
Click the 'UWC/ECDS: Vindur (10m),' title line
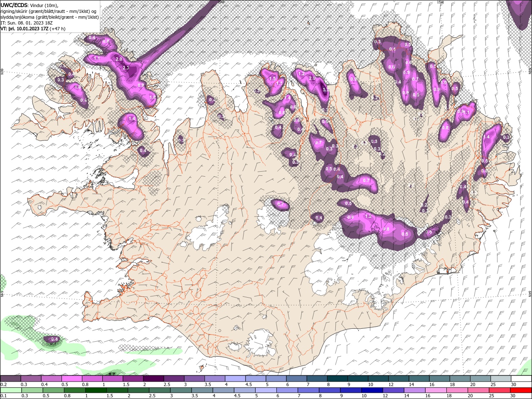30,5
